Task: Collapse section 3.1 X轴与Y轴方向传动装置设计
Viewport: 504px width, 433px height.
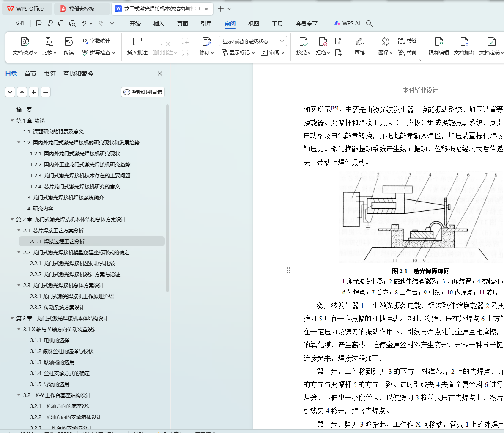Action: (19, 329)
